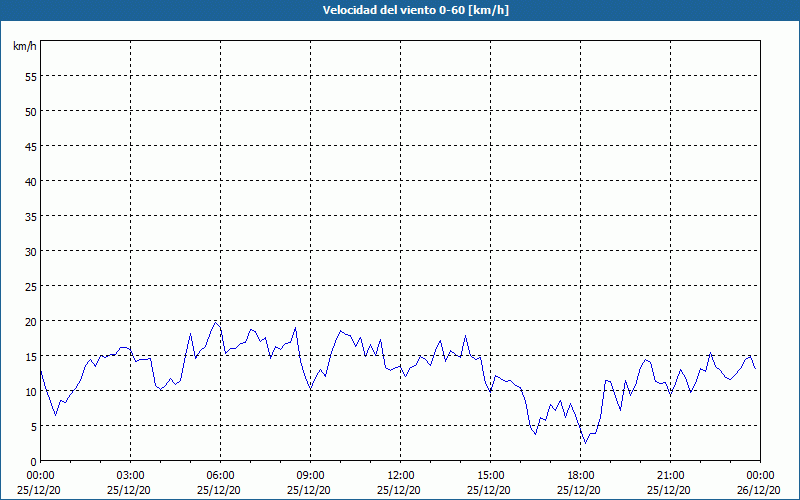Click the chart title 'Velocidad del viento 0-60 [km/h]'
The height and width of the screenshot is (500, 800).
415,10
